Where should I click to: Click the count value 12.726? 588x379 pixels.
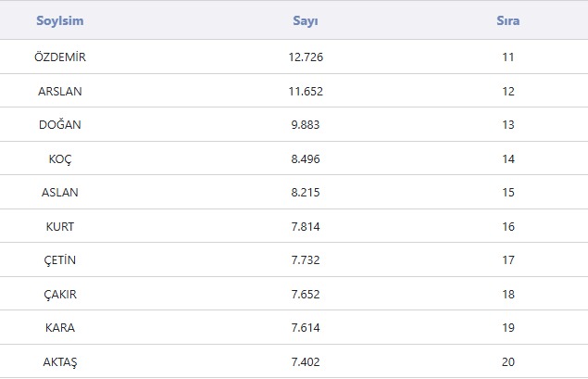pyautogui.click(x=306, y=57)
